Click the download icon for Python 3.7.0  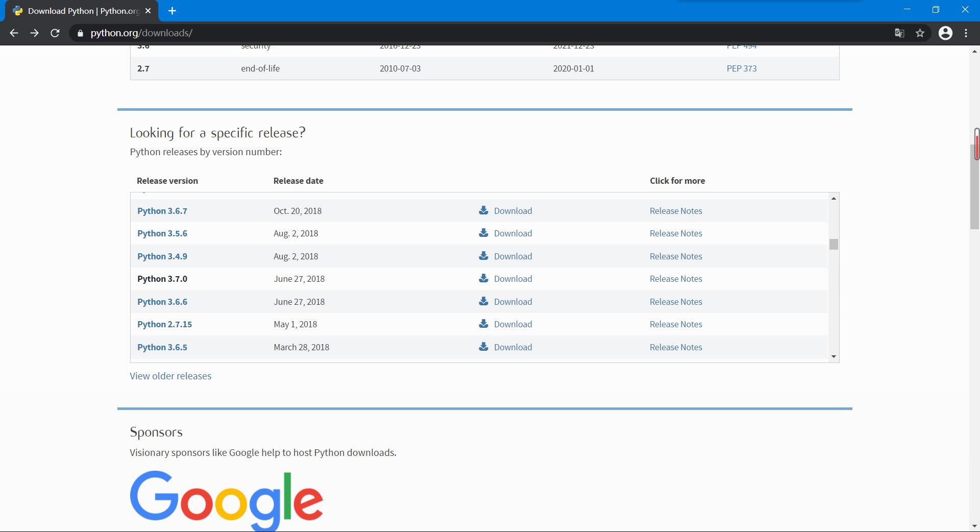click(x=483, y=278)
